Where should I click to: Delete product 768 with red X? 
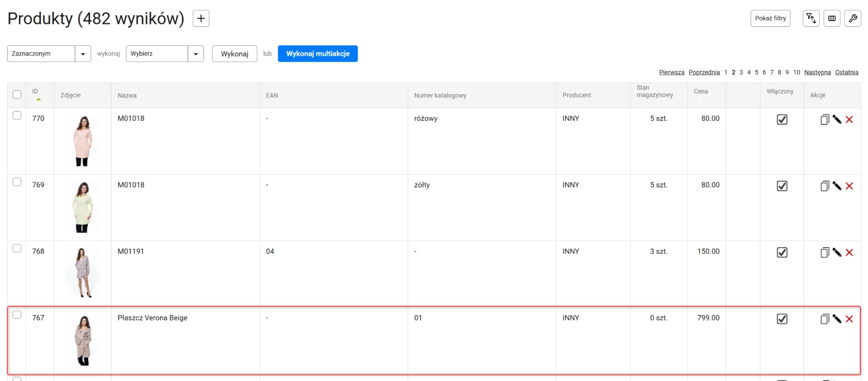tap(849, 252)
